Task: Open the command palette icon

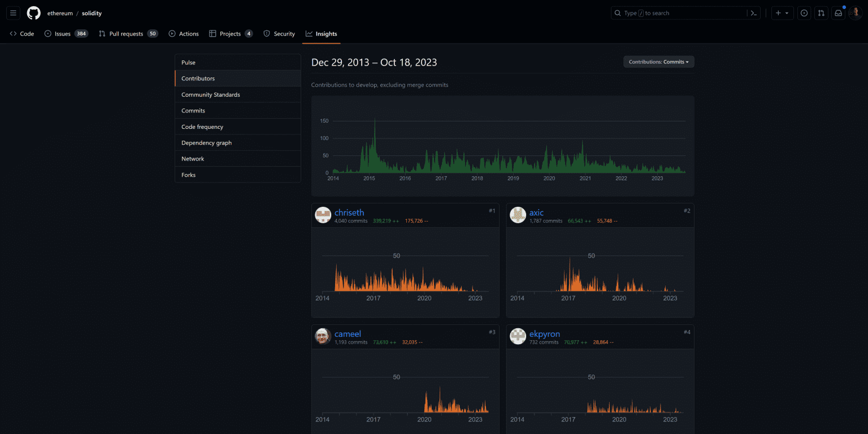Action: [x=753, y=12]
